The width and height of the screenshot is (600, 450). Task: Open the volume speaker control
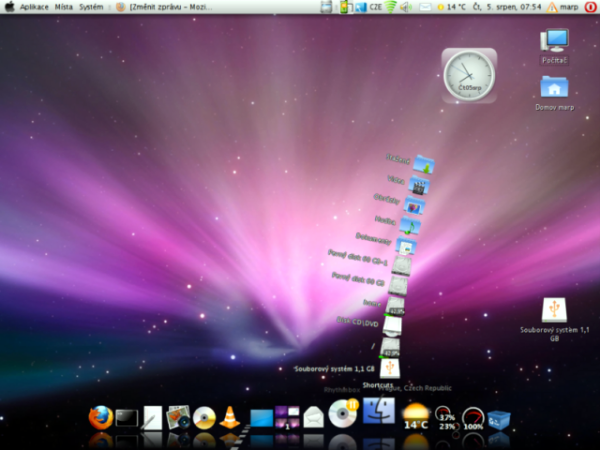point(406,7)
